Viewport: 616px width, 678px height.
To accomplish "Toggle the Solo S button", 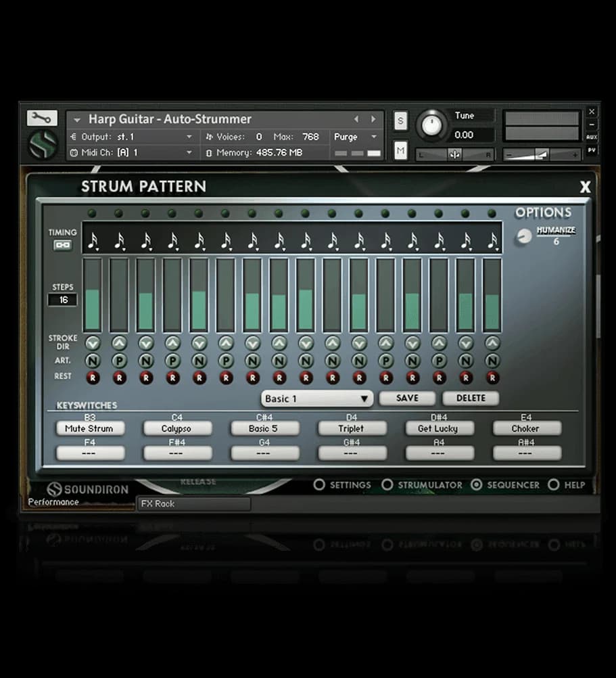I will coord(400,121).
